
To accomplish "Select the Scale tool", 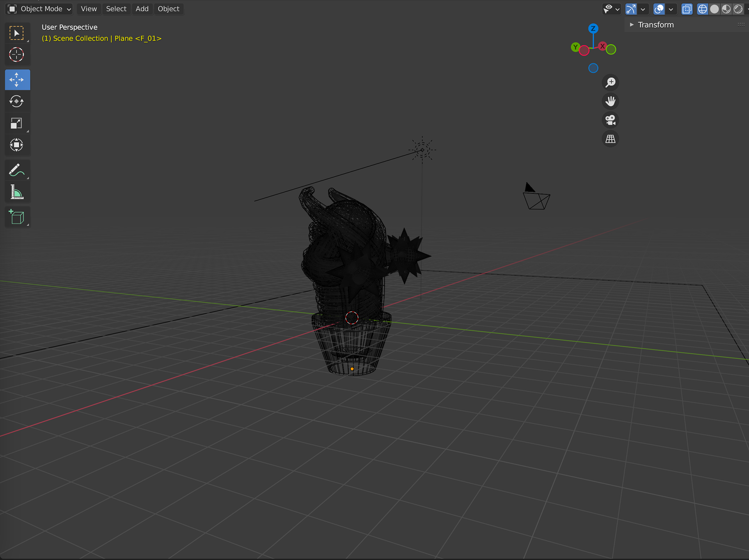I will click(17, 123).
